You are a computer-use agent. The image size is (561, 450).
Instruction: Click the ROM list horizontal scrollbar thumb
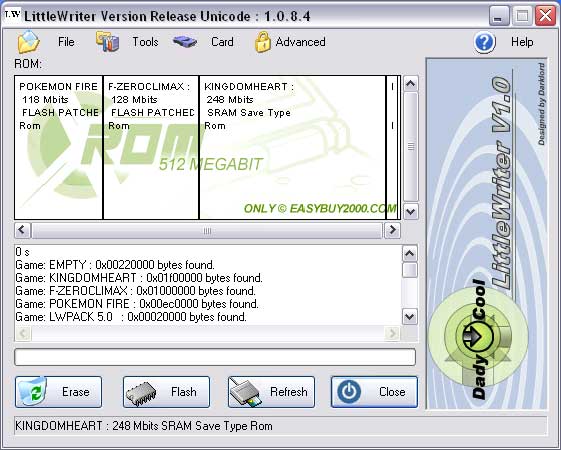point(207,230)
